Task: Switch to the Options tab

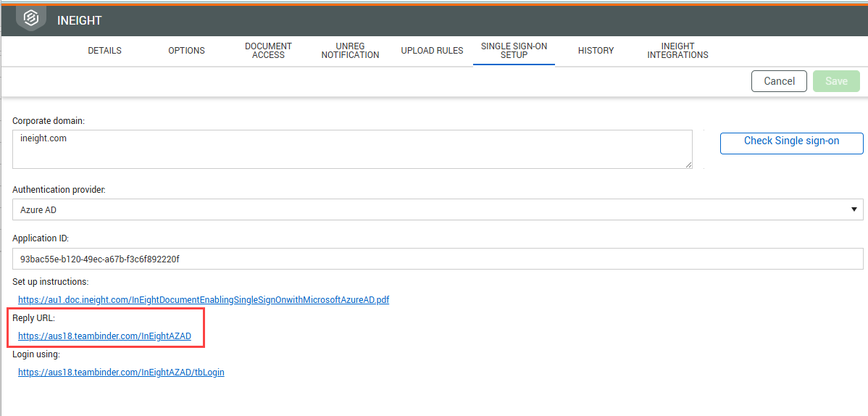Action: tap(186, 51)
